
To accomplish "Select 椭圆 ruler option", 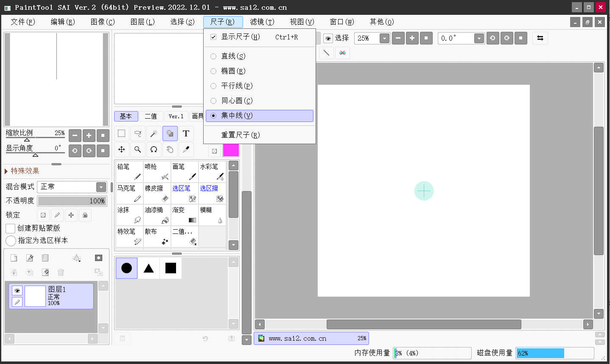I will [260, 71].
